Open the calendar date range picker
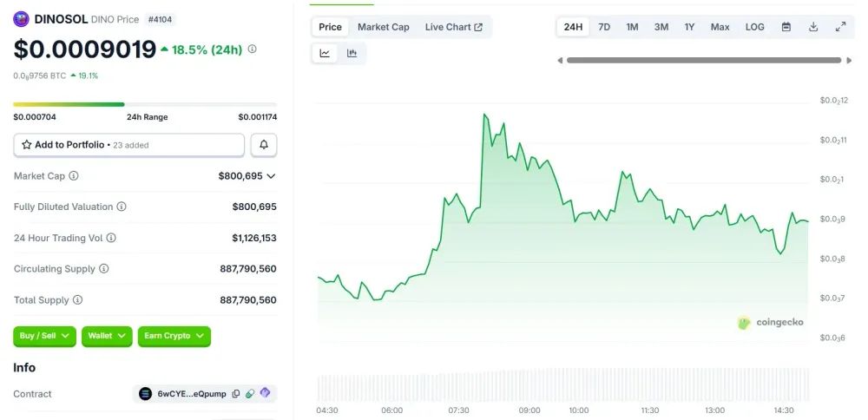 click(x=786, y=27)
